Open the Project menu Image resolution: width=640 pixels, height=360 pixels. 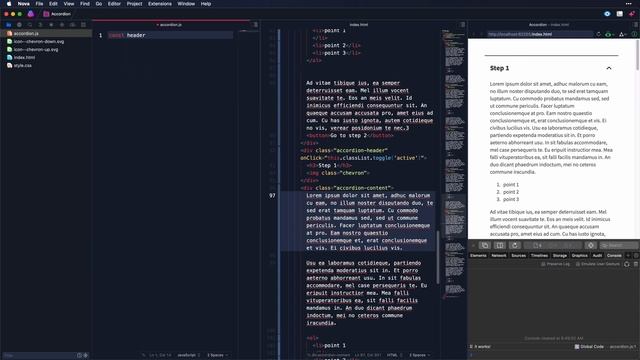tap(134, 4)
